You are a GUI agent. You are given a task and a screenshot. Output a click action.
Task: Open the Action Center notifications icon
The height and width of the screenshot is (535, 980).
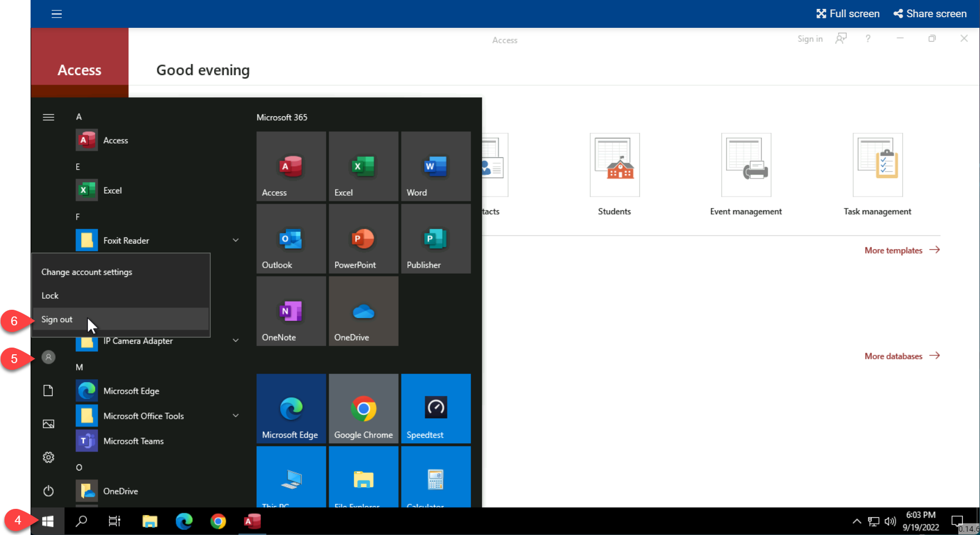(957, 521)
